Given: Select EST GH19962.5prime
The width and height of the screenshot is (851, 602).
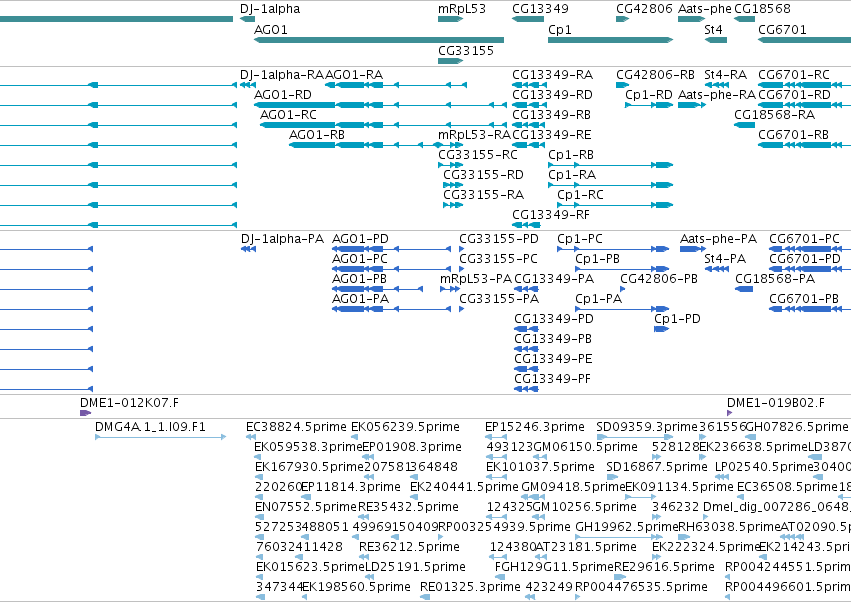Looking at the screenshot, I should click(x=627, y=527).
